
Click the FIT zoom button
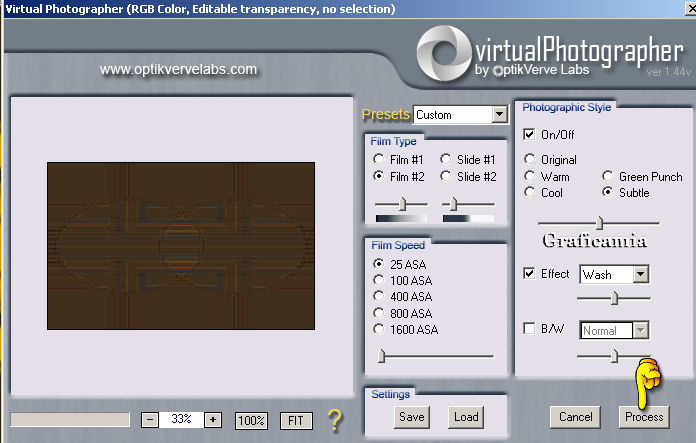click(296, 420)
